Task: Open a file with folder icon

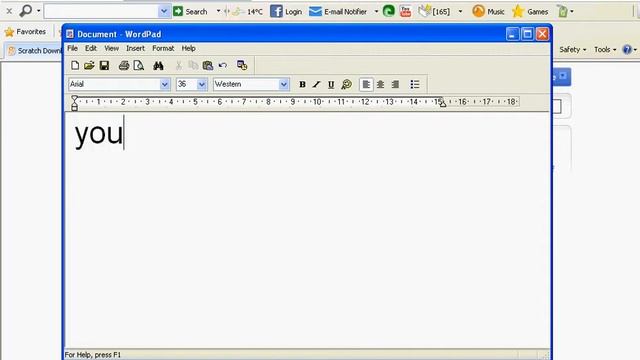Action: tap(89, 65)
